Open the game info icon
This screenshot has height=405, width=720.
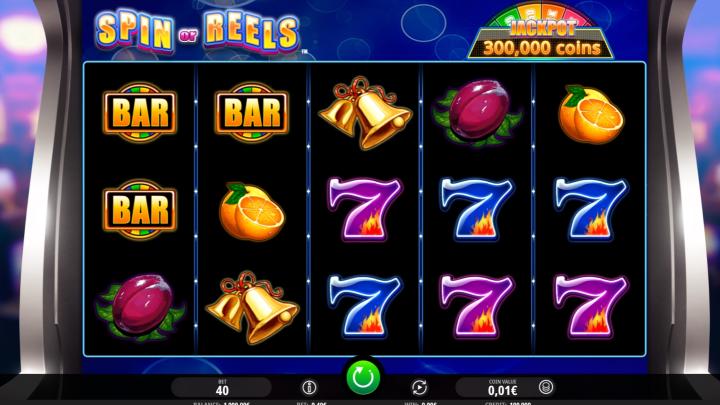tap(309, 387)
